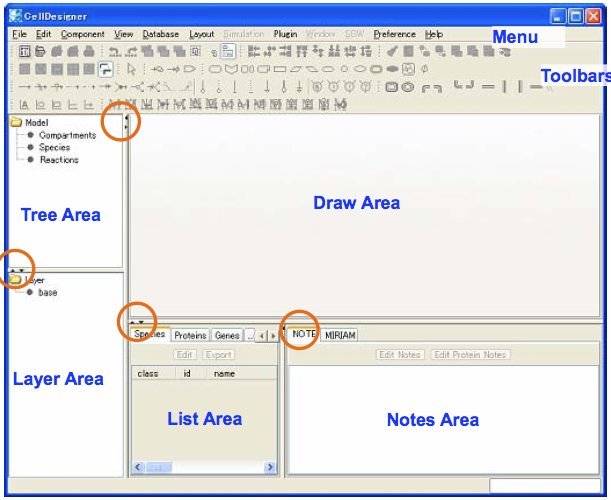This screenshot has width=611, height=500.
Task: Open the Component menu
Action: click(x=83, y=34)
